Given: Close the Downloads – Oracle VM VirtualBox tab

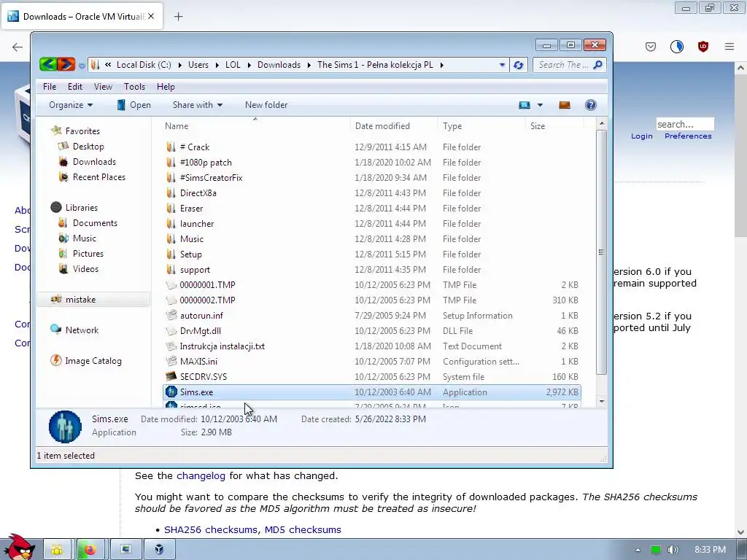Looking at the screenshot, I should (x=151, y=16).
